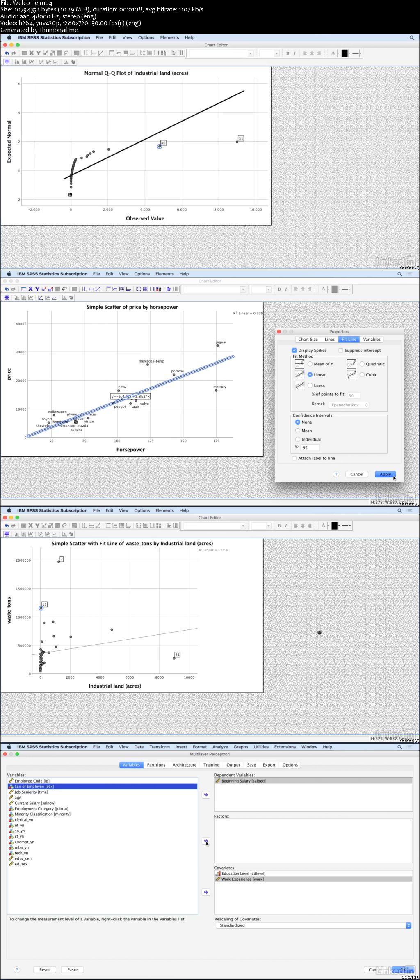The image size is (420, 980).
Task: Click Paste in Multilayer Perceptron dialog
Action: point(72,970)
